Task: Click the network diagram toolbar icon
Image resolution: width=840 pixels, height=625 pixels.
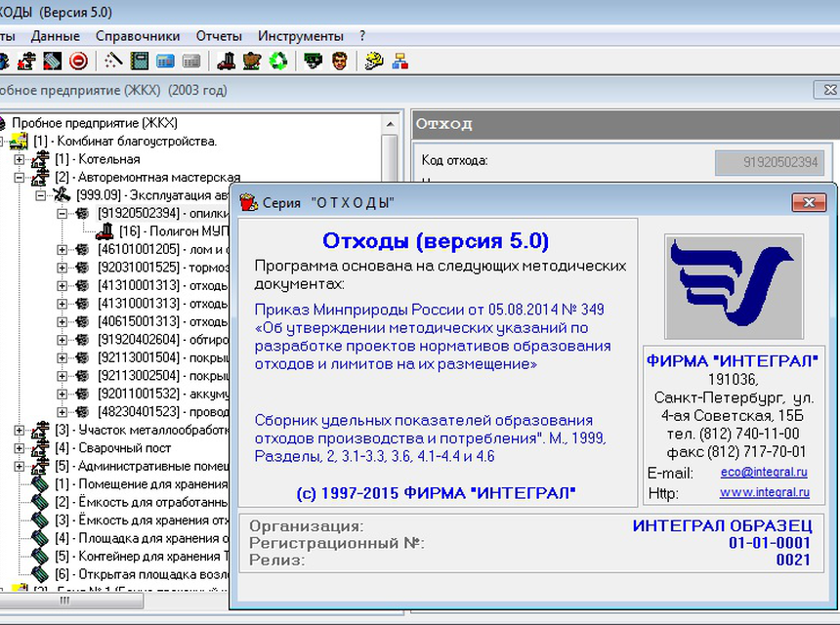Action: click(399, 62)
